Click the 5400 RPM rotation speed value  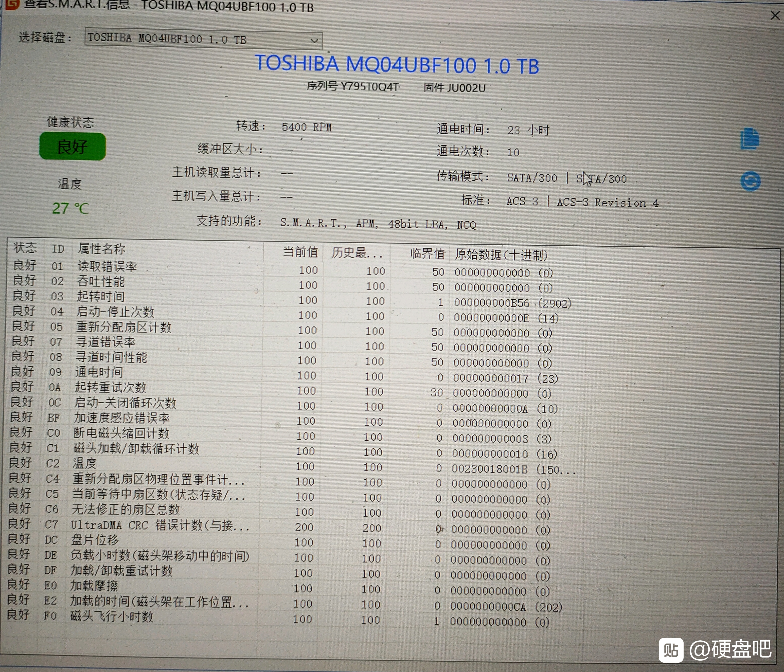pos(307,127)
